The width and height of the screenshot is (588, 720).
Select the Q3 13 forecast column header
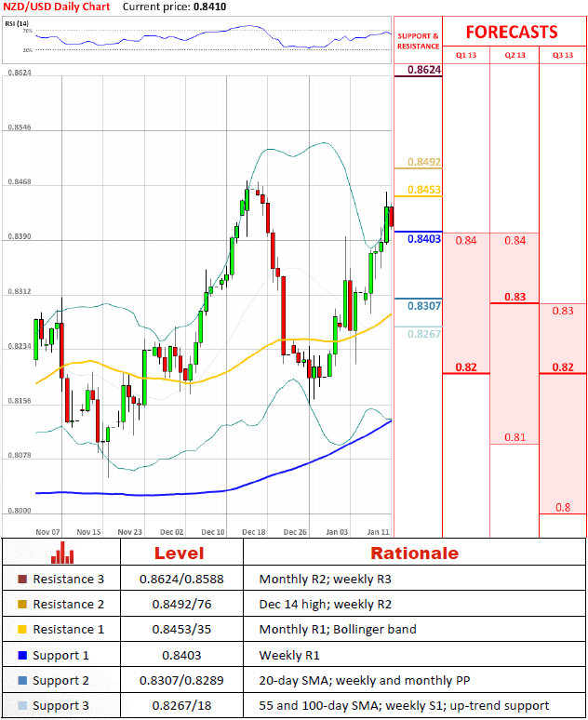point(563,55)
